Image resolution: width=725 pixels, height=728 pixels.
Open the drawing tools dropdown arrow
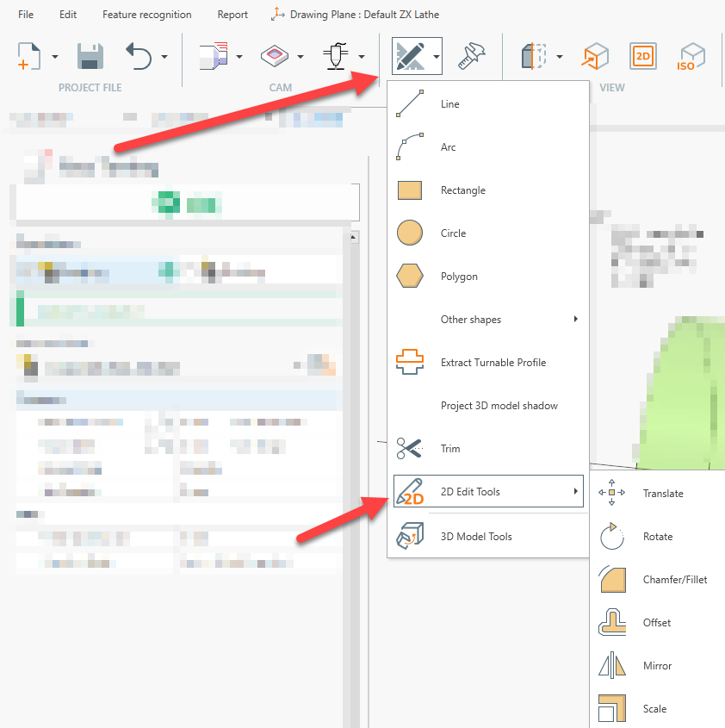click(x=437, y=58)
